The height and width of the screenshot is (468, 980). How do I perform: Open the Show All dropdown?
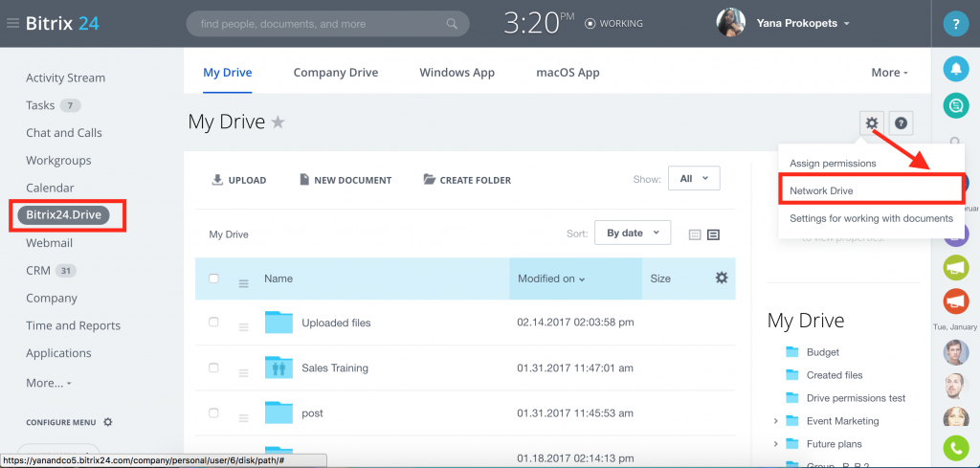click(694, 178)
